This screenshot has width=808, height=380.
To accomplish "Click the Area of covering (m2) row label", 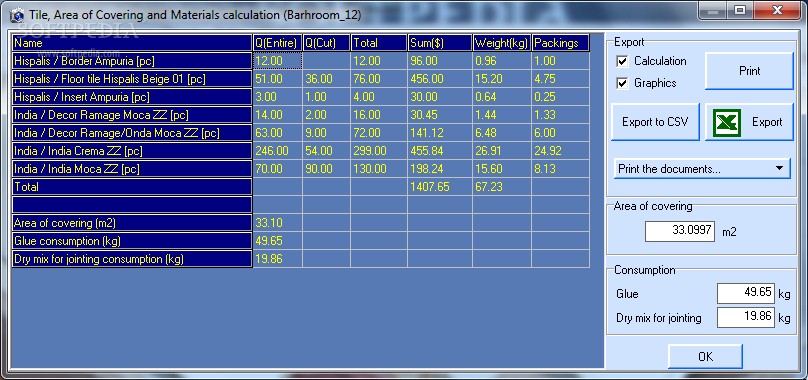I will click(x=132, y=223).
